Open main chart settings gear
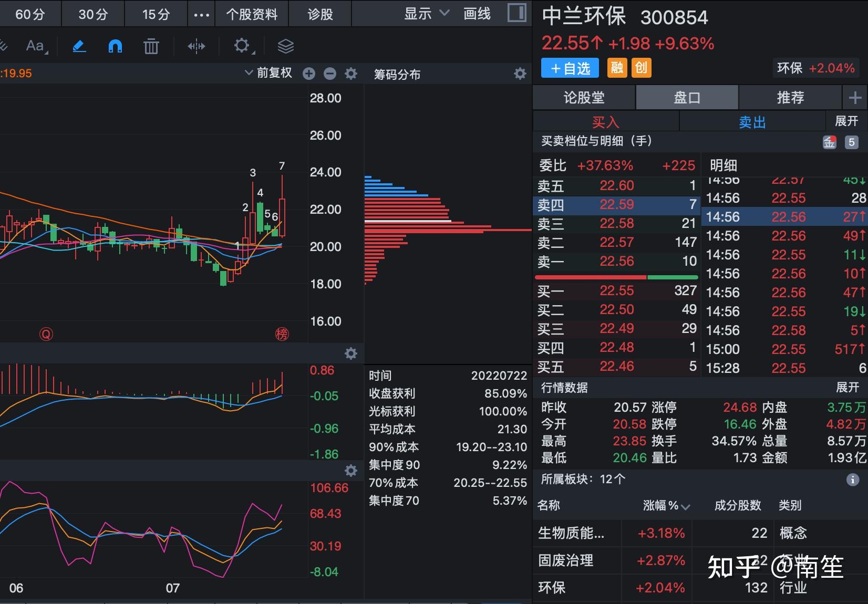868x604 pixels. tap(351, 74)
